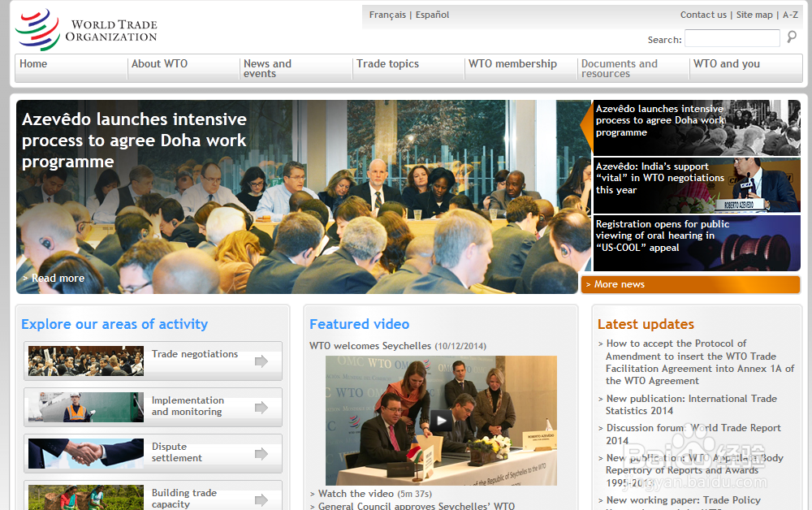Viewport: 812px width, 510px height.
Task: Click into the Search input field
Action: tap(732, 38)
